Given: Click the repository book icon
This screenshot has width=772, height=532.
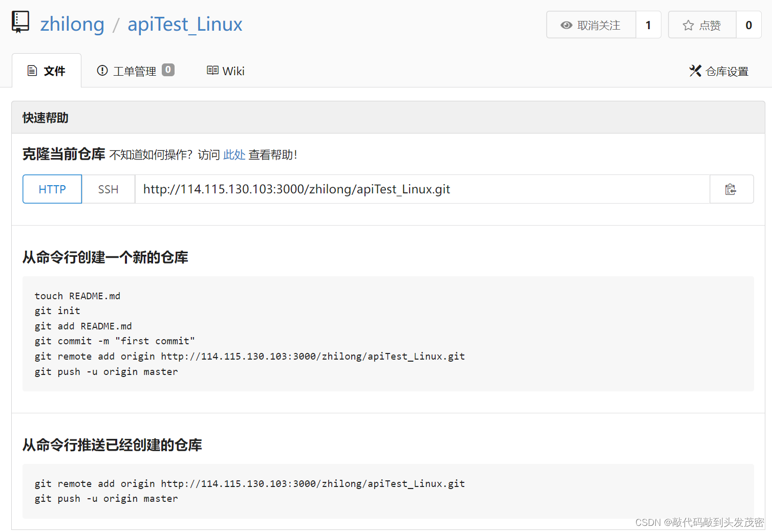Looking at the screenshot, I should point(20,22).
